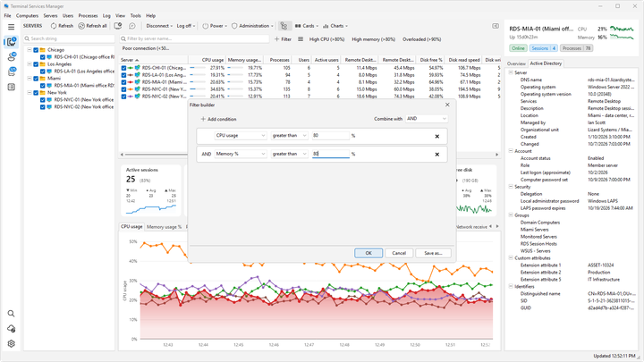This screenshot has width=644, height=362.
Task: Open the Tools menu
Action: coord(136,15)
